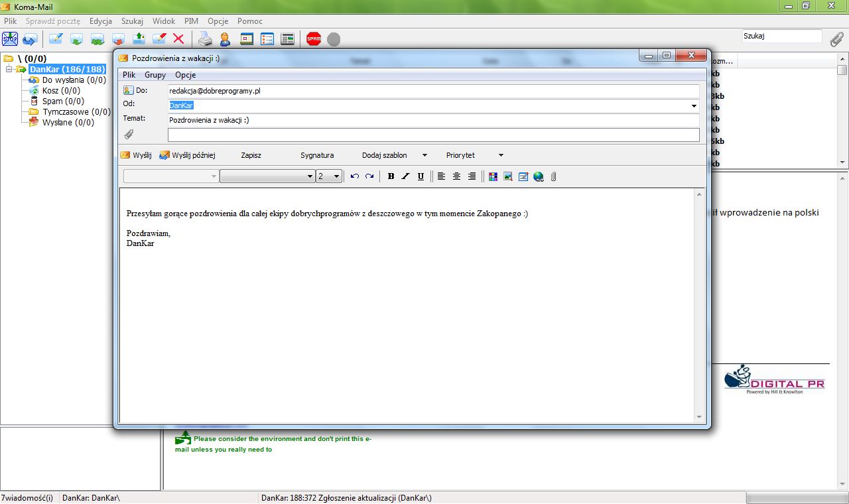
Task: Click the green up-arrow upload icon
Action: click(139, 39)
